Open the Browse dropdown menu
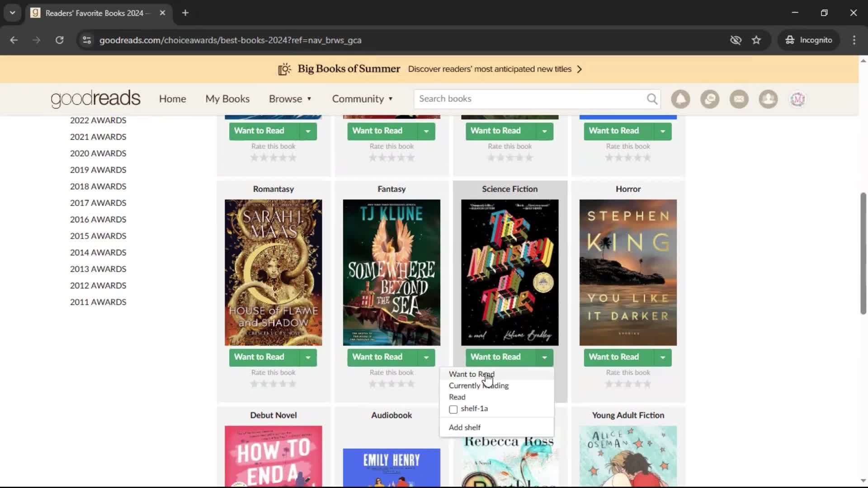Viewport: 868px width, 488px height. coord(290,99)
